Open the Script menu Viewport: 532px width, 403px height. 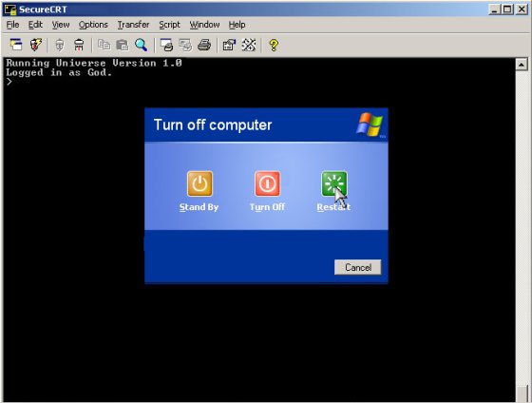[x=170, y=25]
